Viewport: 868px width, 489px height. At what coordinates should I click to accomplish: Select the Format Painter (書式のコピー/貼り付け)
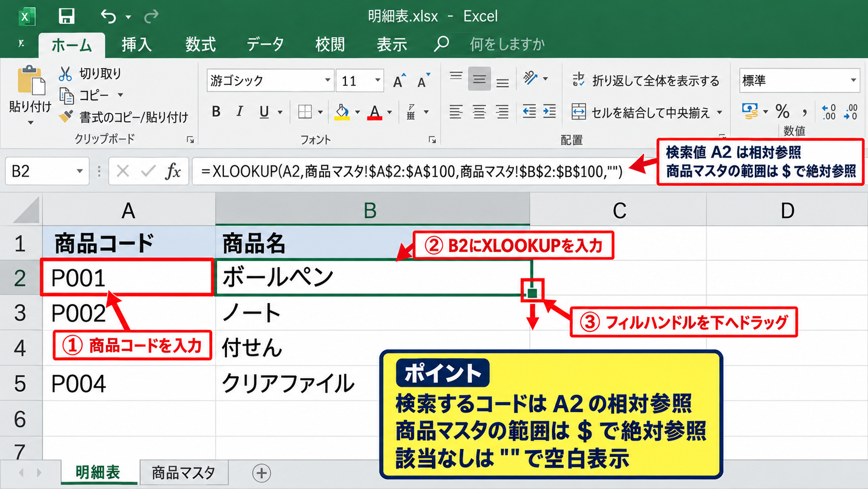124,117
